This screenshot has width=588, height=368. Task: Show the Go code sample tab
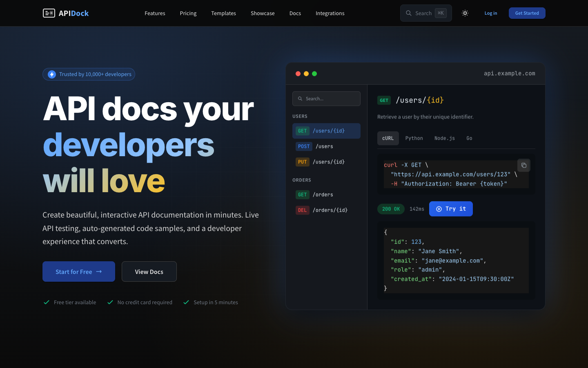[469, 138]
